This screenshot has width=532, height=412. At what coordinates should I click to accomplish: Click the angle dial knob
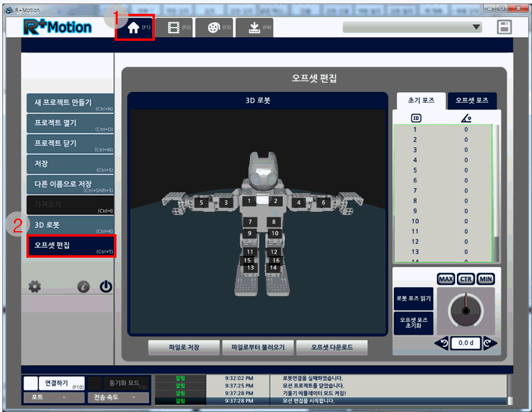coord(464,310)
